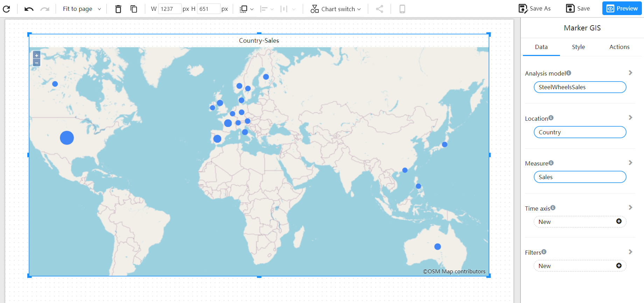Expand the Filters section arrow

click(x=630, y=252)
